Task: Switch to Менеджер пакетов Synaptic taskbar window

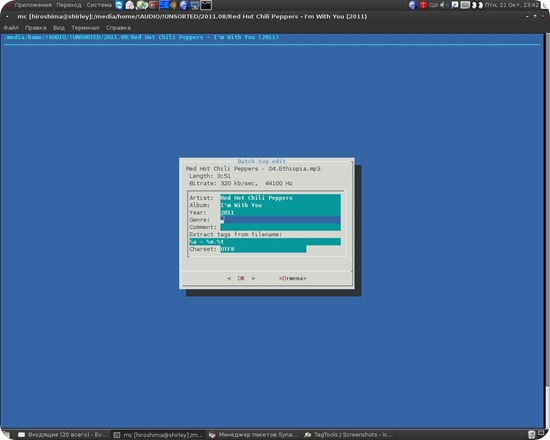Action: [254, 435]
